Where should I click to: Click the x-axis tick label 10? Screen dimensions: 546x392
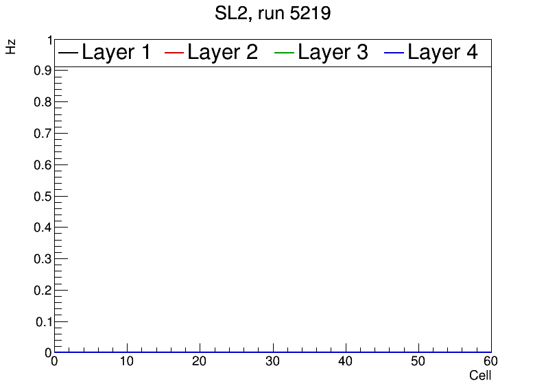127,362
